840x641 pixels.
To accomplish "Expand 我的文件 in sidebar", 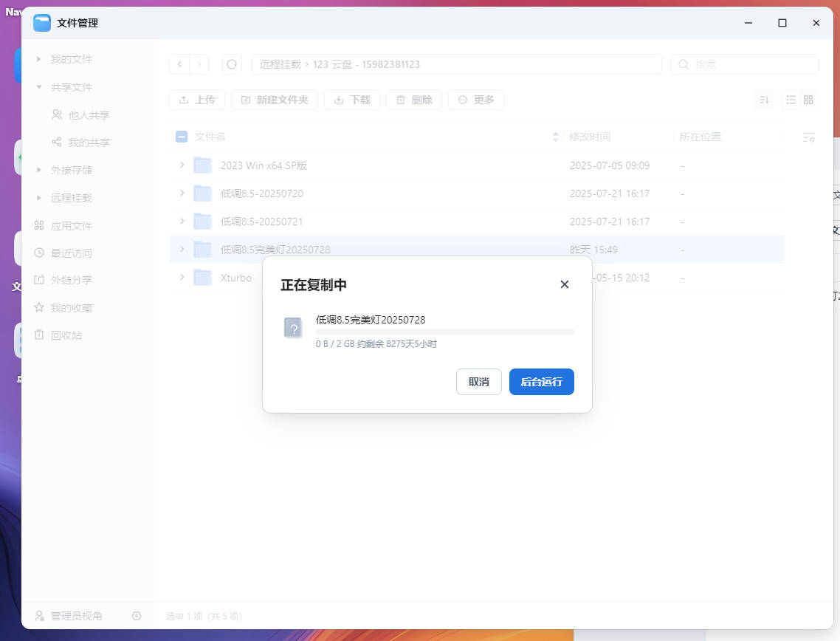I will [x=38, y=59].
